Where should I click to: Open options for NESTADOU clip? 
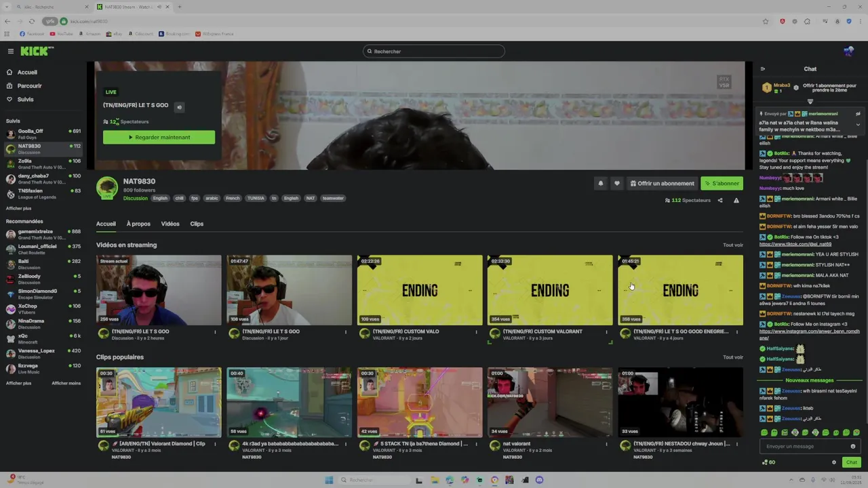coord(737,444)
